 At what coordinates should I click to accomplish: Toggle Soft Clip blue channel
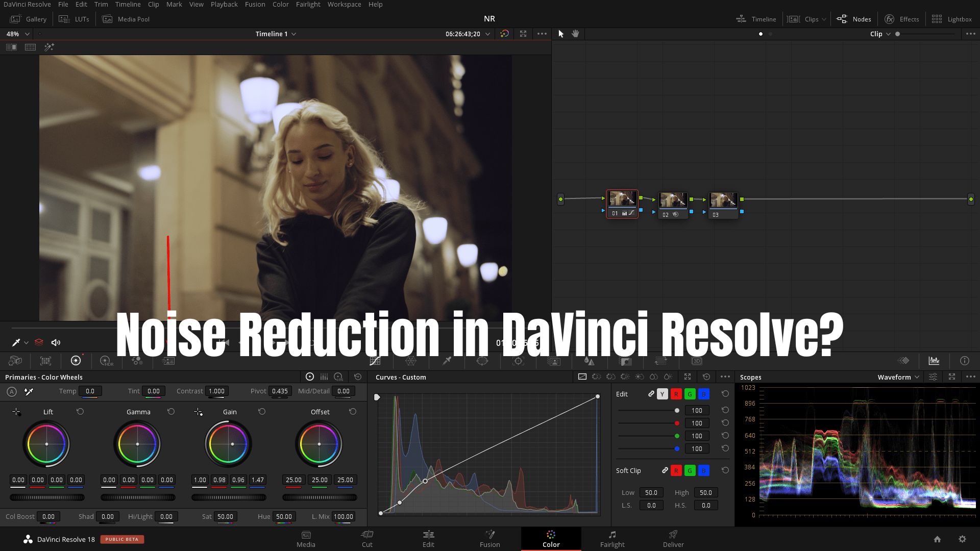coord(703,470)
